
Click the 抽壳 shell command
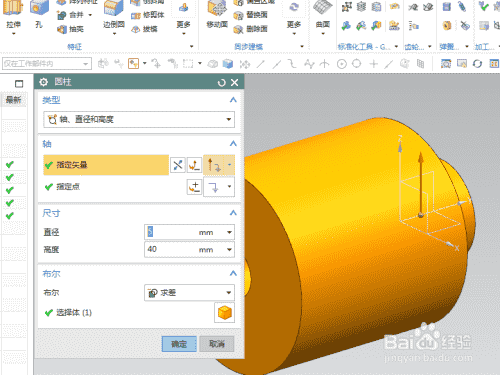point(70,29)
